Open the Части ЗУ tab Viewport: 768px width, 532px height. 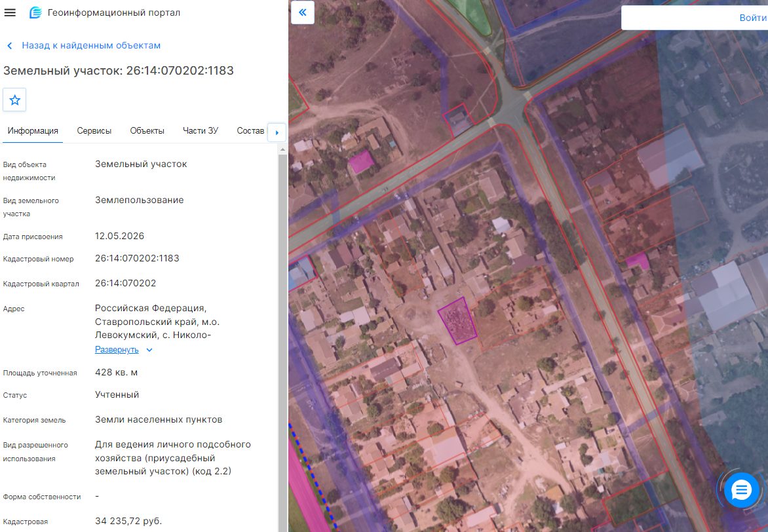(201, 131)
